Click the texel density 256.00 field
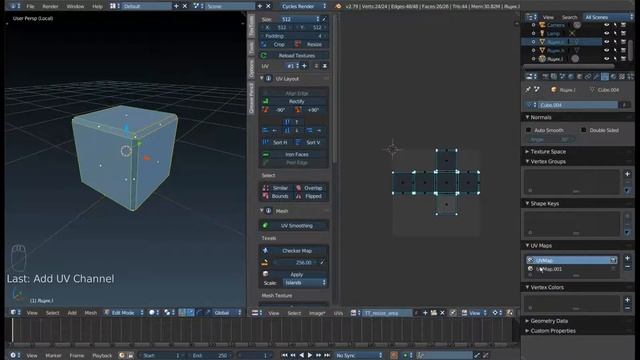The width and height of the screenshot is (640, 360). [294, 262]
